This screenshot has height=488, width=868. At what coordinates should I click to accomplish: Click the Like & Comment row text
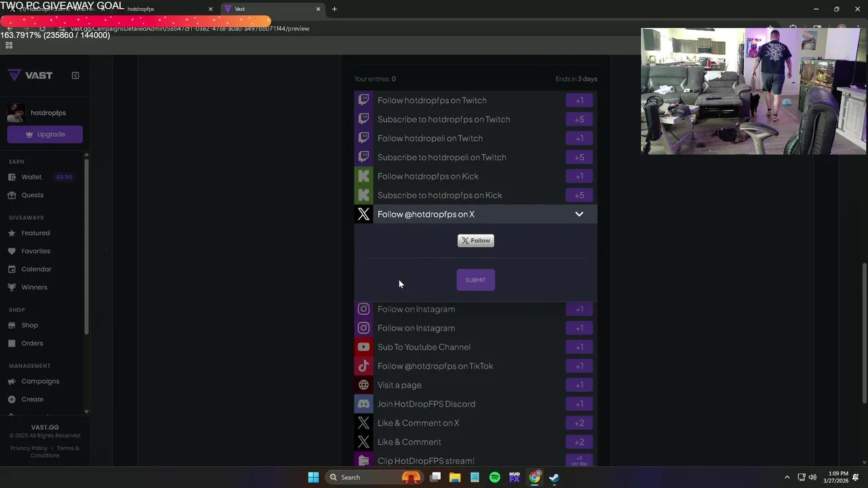tap(409, 442)
